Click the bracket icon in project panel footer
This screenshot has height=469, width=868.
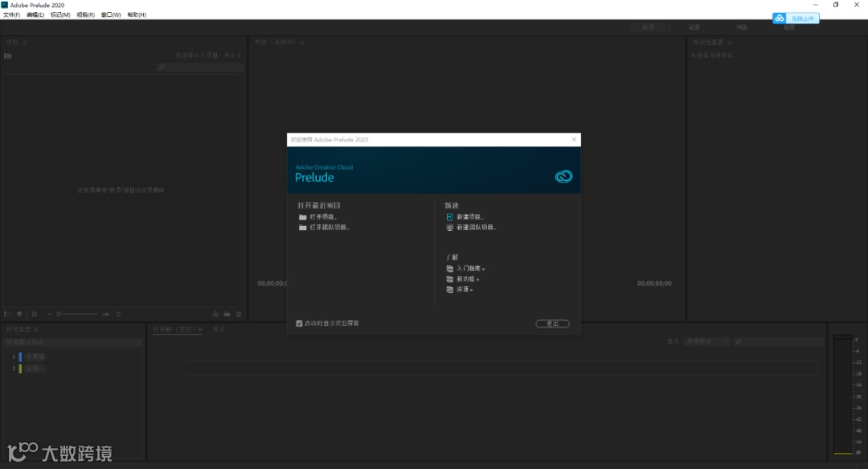35,314
